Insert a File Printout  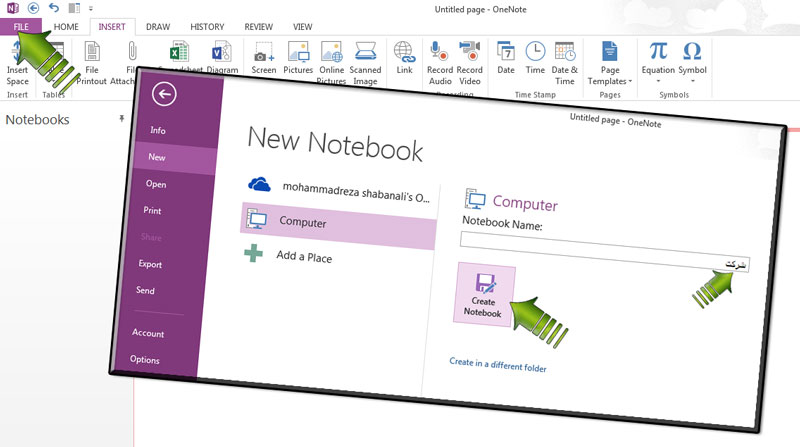click(x=92, y=63)
